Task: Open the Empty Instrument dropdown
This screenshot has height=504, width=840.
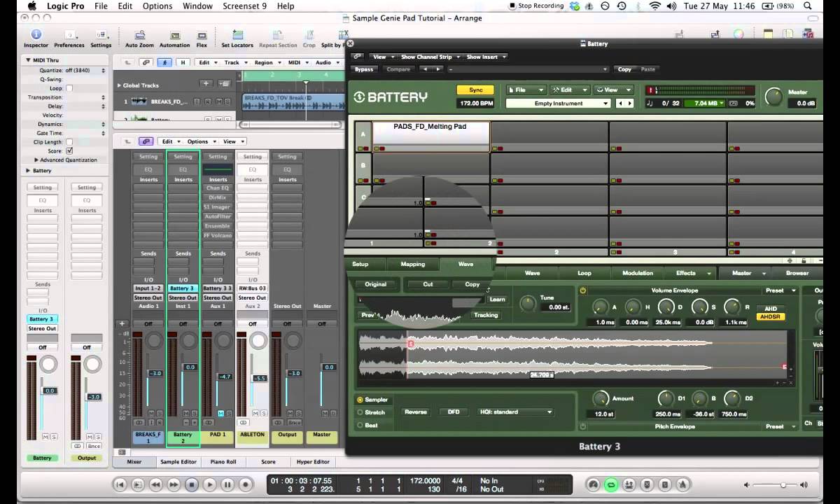Action: [558, 104]
